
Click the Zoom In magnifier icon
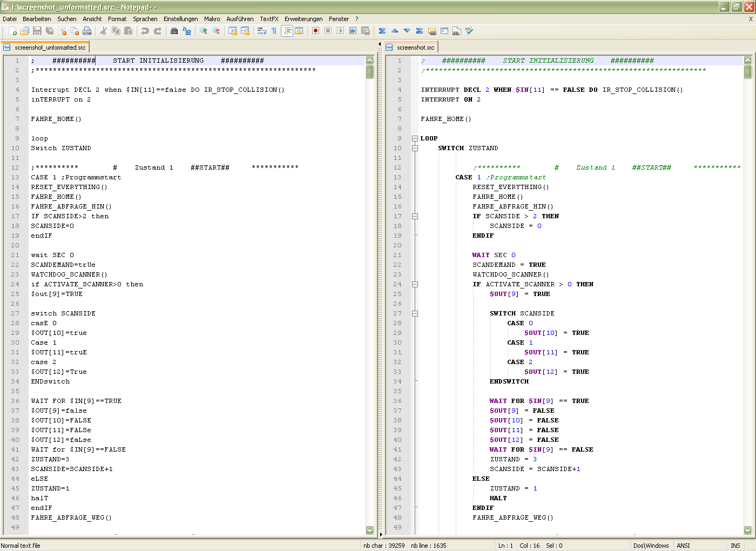coord(204,31)
